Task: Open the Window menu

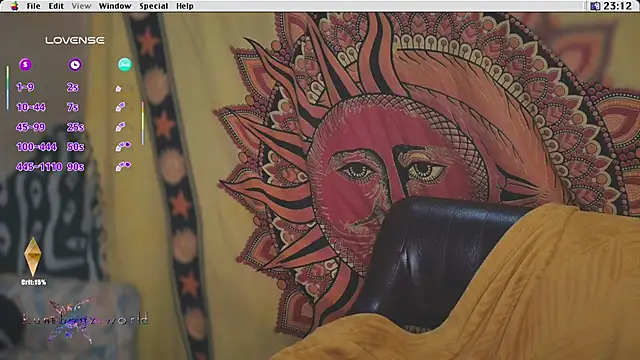Action: (x=115, y=6)
